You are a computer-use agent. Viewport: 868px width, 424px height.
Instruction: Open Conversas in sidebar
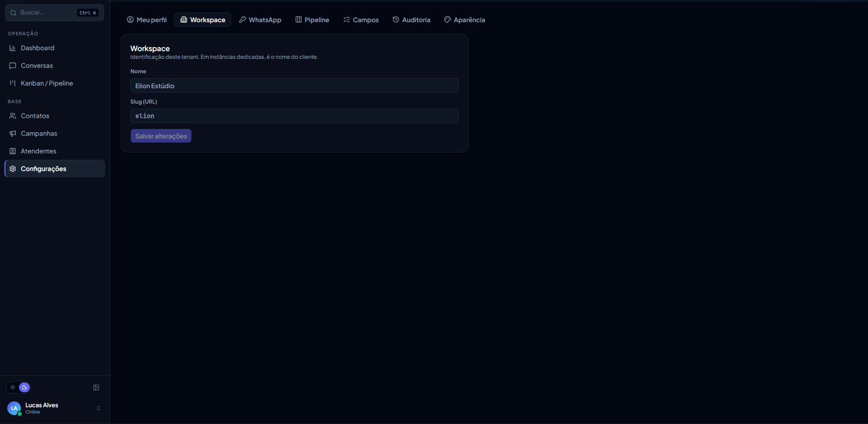tap(55, 66)
